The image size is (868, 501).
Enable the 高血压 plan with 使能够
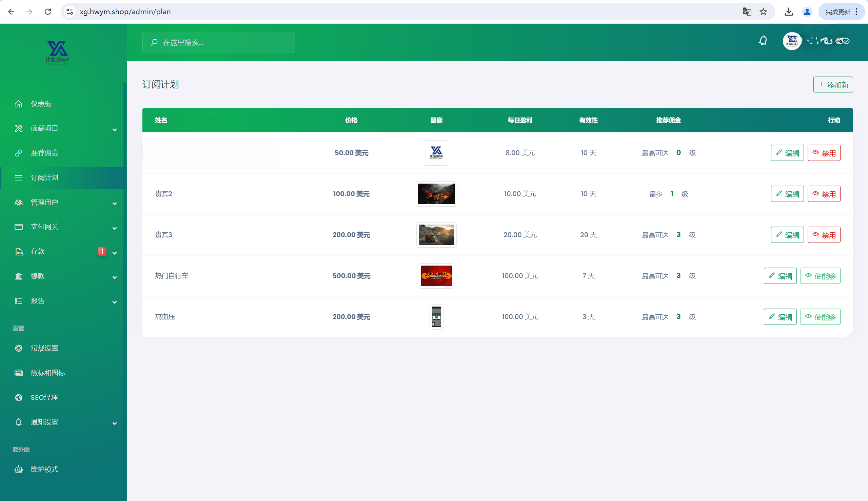coord(820,317)
